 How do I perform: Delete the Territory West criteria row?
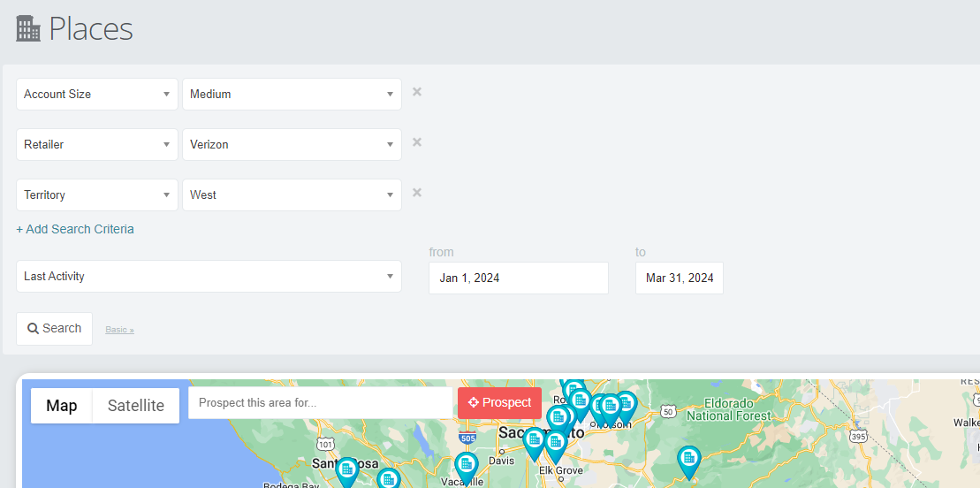point(417,192)
